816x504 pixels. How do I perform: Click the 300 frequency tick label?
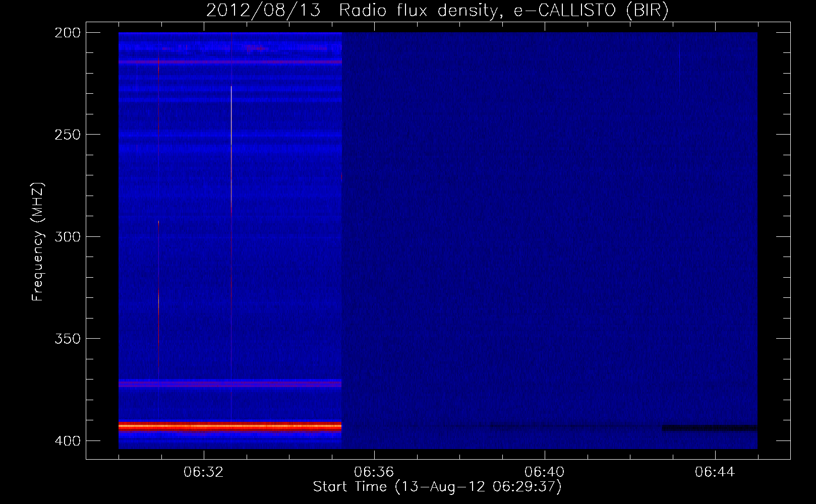[x=68, y=237]
